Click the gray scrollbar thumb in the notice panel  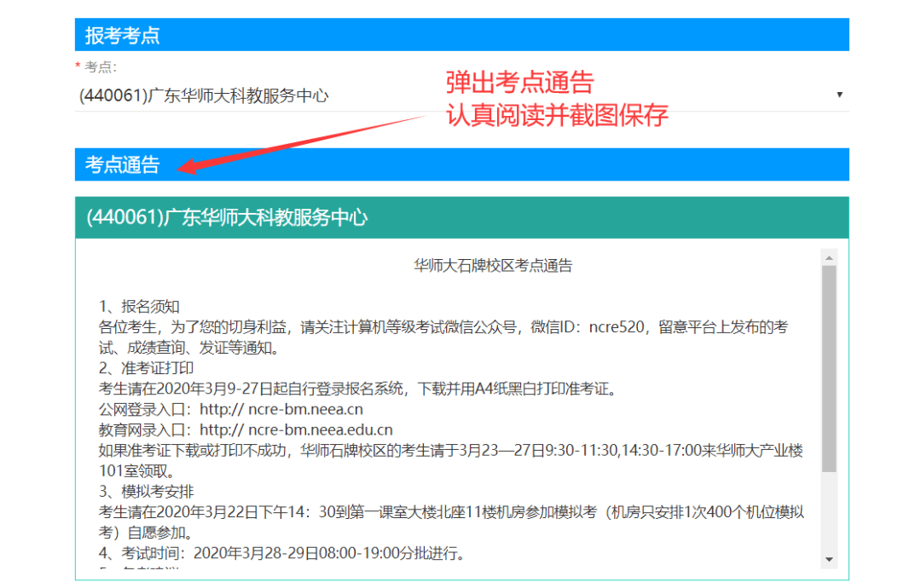click(x=829, y=366)
